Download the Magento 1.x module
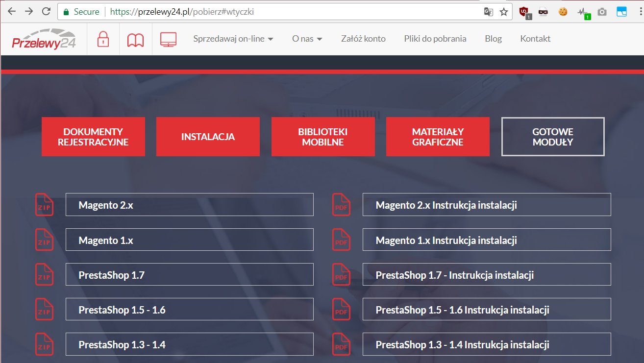The width and height of the screenshot is (644, 363). coord(190,240)
